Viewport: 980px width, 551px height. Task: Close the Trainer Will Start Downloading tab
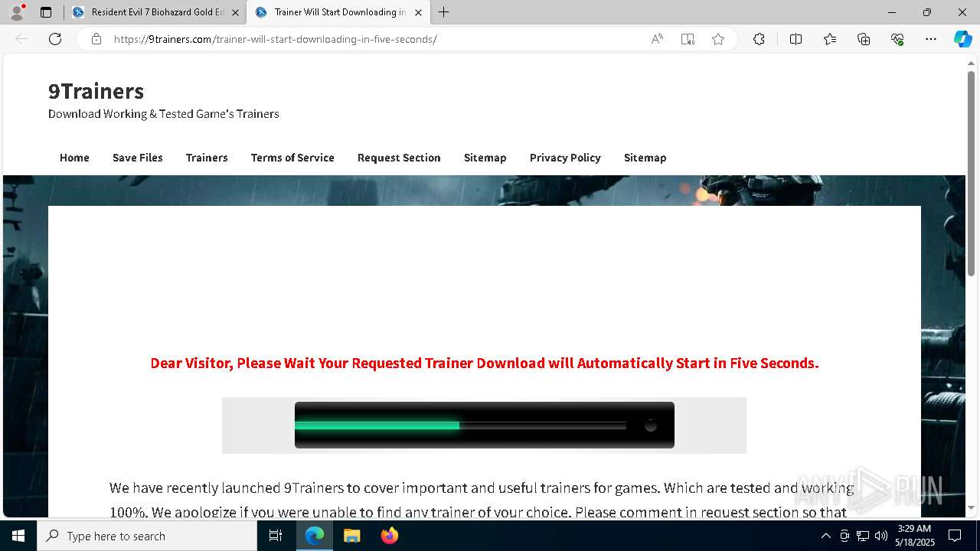point(418,12)
